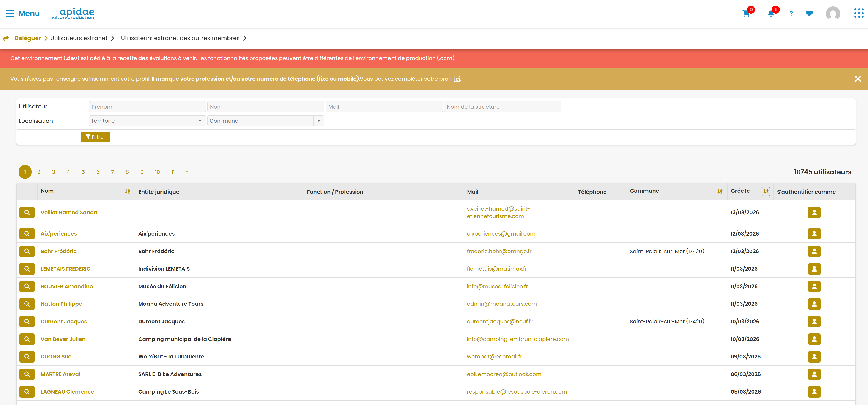868x405 pixels.
Task: Open favorites heart icon
Action: (x=809, y=14)
